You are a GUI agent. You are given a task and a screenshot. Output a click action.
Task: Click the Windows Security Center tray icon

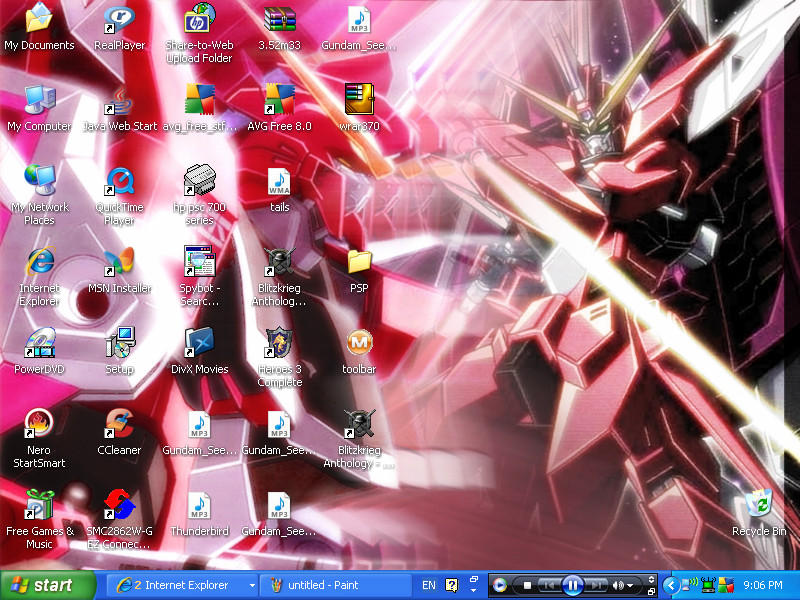point(726,585)
